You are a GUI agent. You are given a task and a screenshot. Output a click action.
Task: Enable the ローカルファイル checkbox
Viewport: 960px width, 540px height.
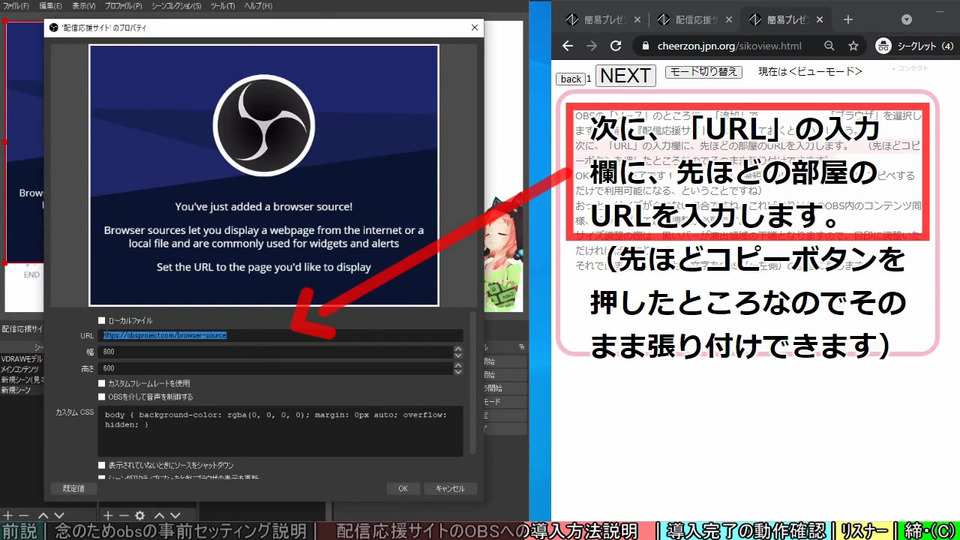[102, 320]
